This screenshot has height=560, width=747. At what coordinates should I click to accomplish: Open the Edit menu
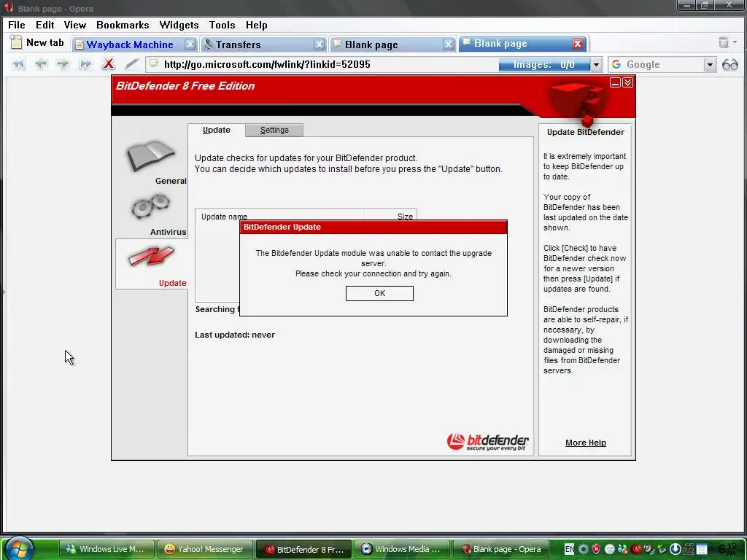pos(44,25)
